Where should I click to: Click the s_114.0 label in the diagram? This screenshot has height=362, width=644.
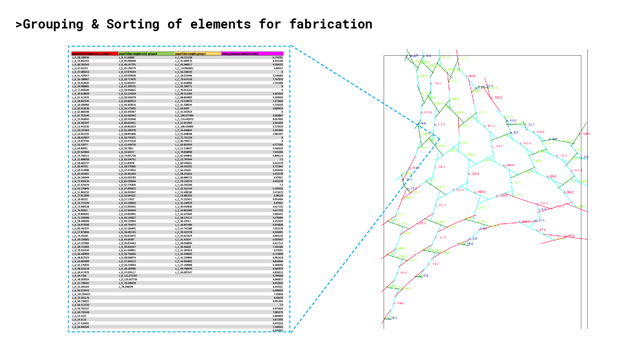(x=399, y=303)
